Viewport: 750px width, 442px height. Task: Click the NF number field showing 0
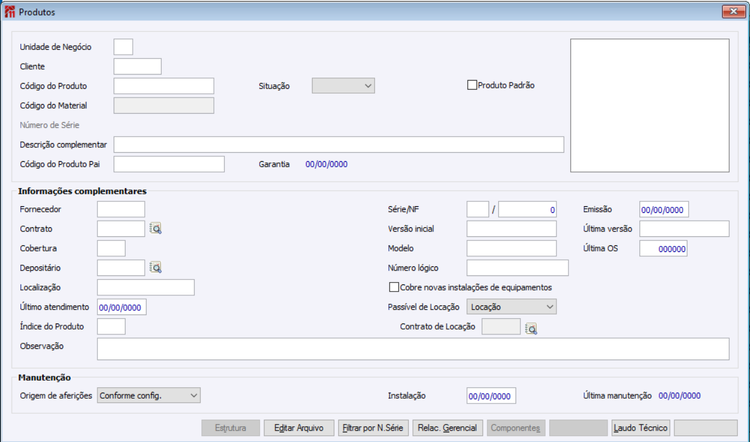[x=528, y=210]
